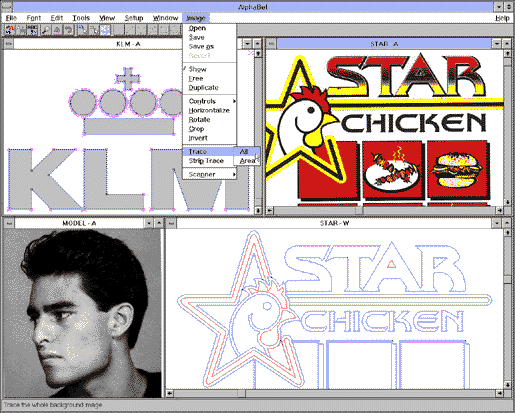The height and width of the screenshot is (413, 515).
Task: Choose Area in the Trace submenu
Action: coord(246,161)
